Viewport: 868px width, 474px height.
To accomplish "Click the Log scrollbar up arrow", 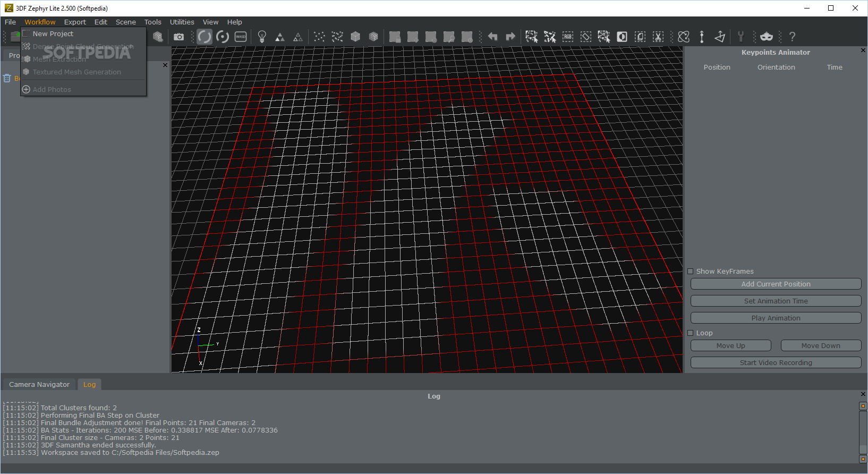I will pos(863,406).
